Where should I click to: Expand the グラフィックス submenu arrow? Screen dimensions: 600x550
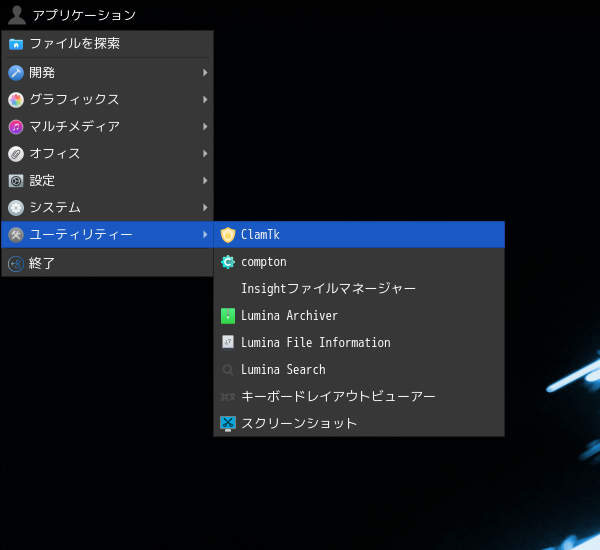[205, 100]
